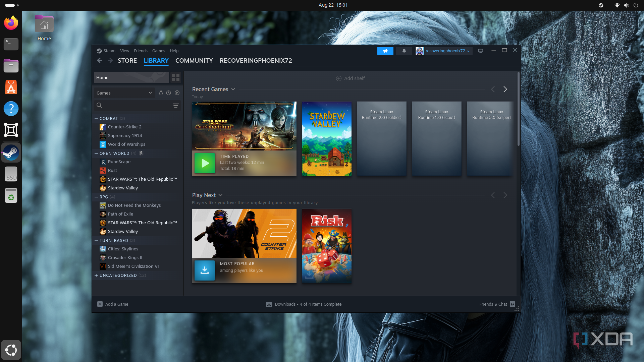Screen dimensions: 644x362
Task: Open the Downloads status icon
Action: [269, 304]
